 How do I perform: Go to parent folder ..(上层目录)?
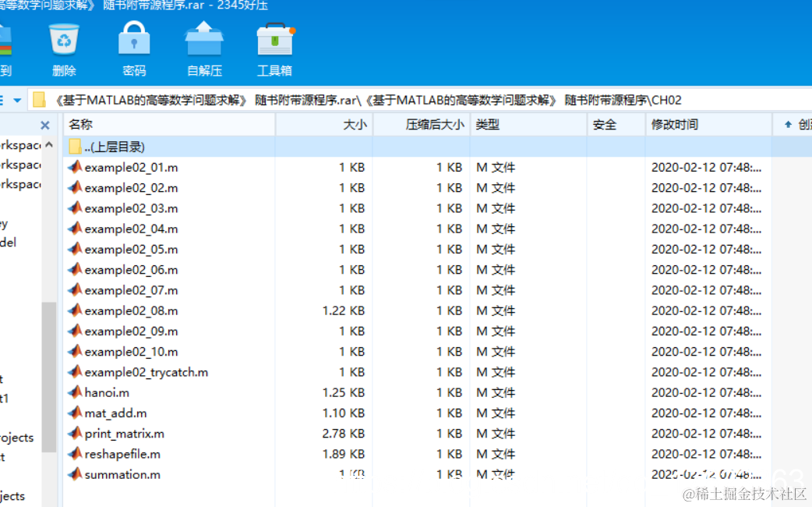click(x=114, y=147)
